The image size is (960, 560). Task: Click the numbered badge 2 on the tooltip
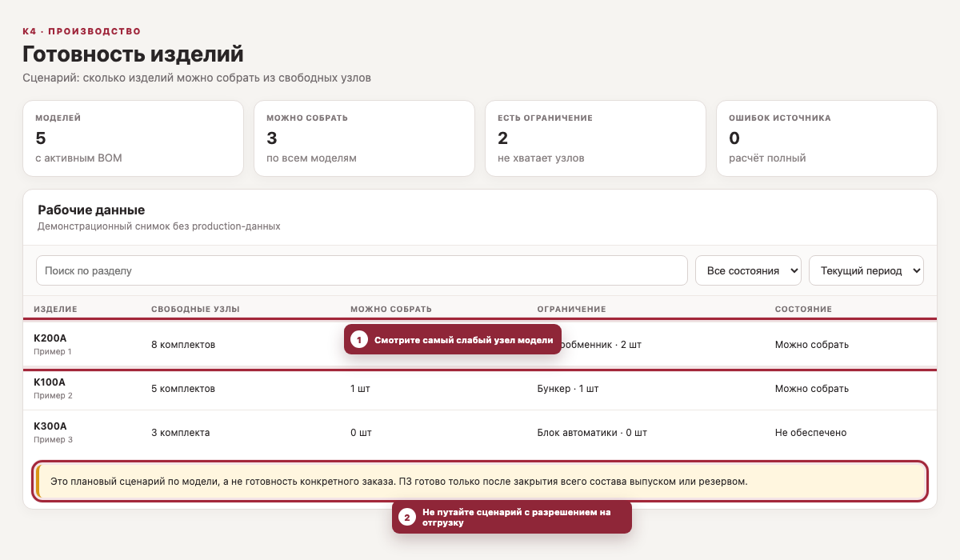407,518
